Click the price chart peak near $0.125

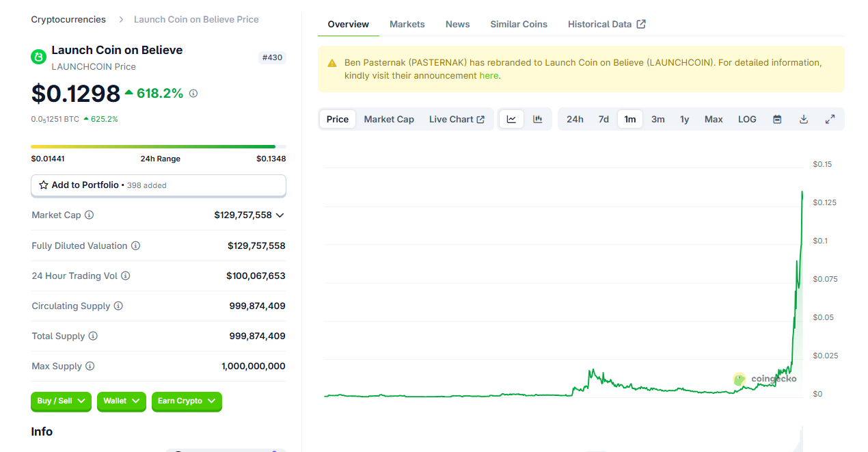[x=802, y=194]
